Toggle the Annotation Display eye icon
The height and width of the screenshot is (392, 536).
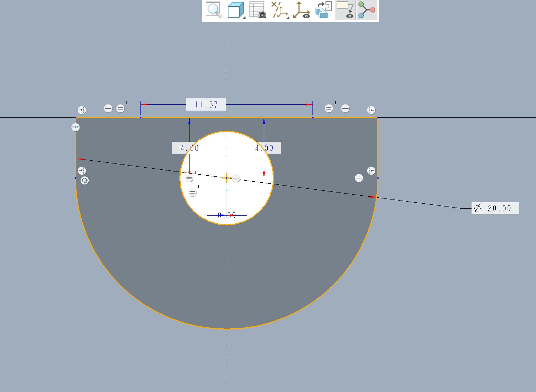pyautogui.click(x=345, y=10)
